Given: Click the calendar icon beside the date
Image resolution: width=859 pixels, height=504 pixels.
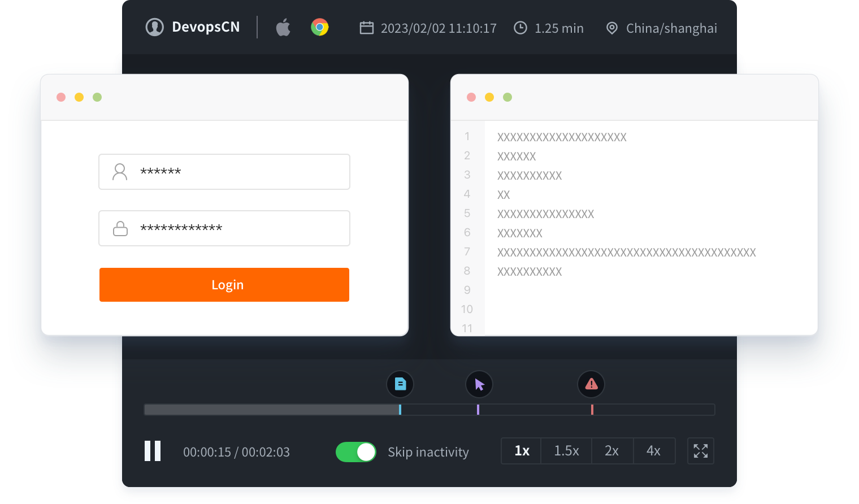Looking at the screenshot, I should coord(367,28).
